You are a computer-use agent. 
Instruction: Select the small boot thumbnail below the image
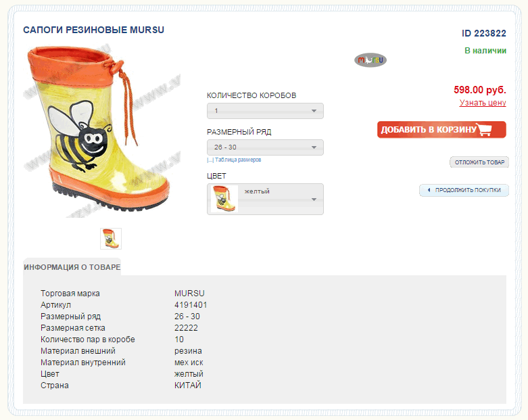point(111,238)
